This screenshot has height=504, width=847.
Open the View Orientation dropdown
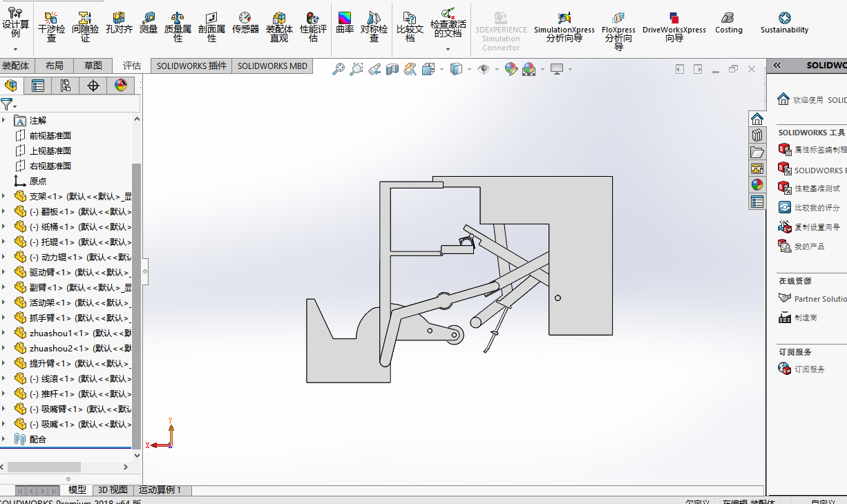coord(441,69)
